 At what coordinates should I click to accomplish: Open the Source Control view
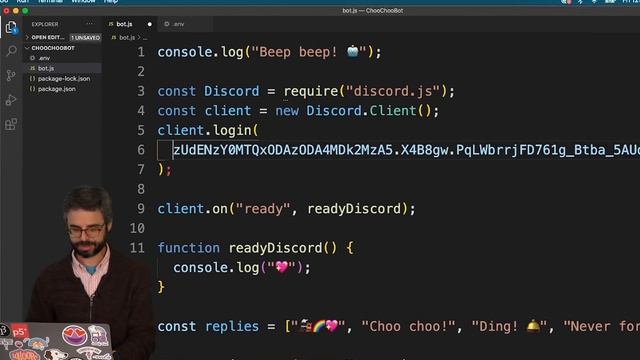coord(11,76)
